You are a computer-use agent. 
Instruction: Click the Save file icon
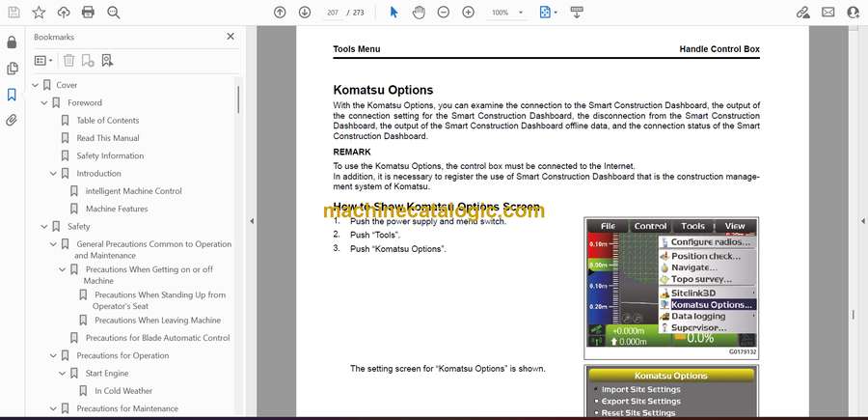click(x=14, y=13)
